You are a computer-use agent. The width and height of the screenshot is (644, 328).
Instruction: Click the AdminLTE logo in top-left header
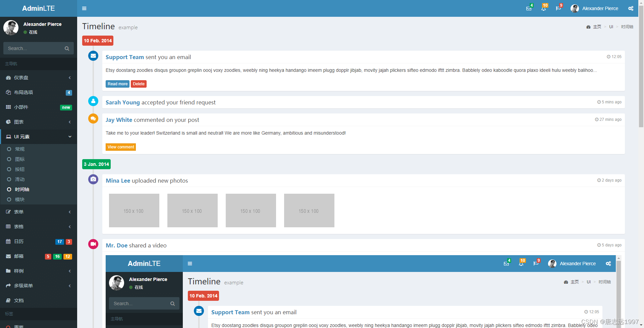coord(39,8)
